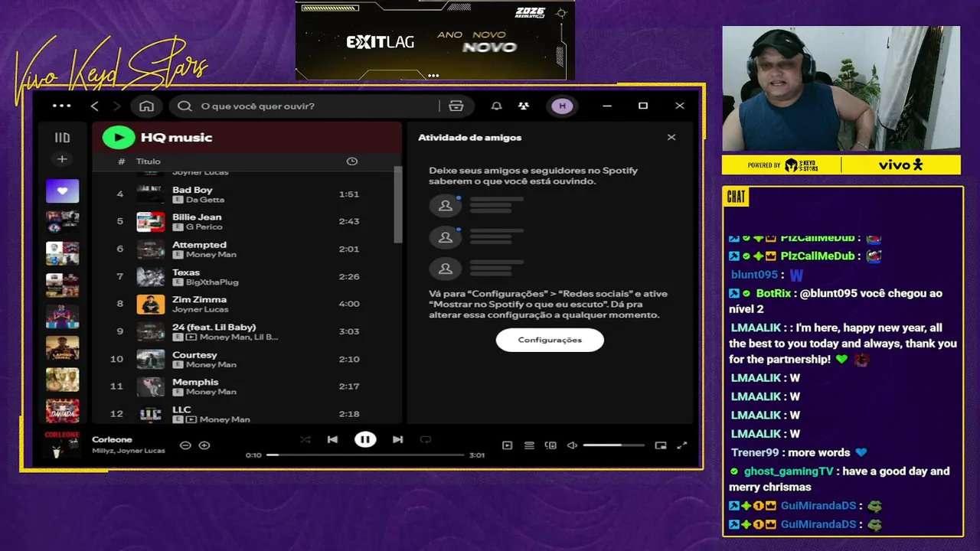Screen dimensions: 980x551
Task: Adjust the volume slider
Action: coord(613,445)
